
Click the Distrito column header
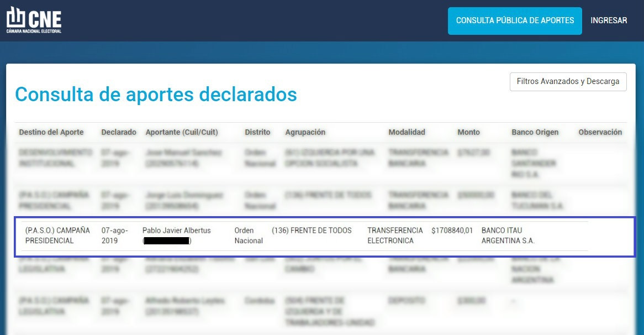click(257, 132)
